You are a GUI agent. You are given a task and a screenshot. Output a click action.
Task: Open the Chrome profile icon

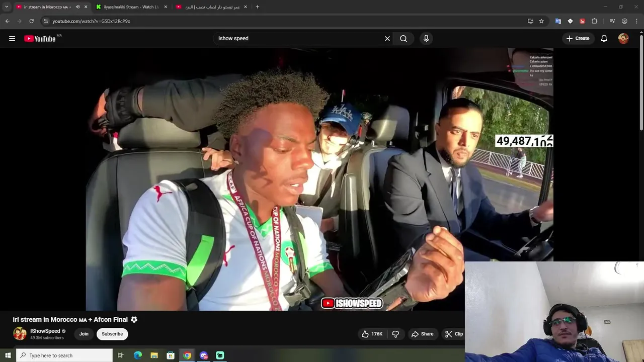coord(624,21)
